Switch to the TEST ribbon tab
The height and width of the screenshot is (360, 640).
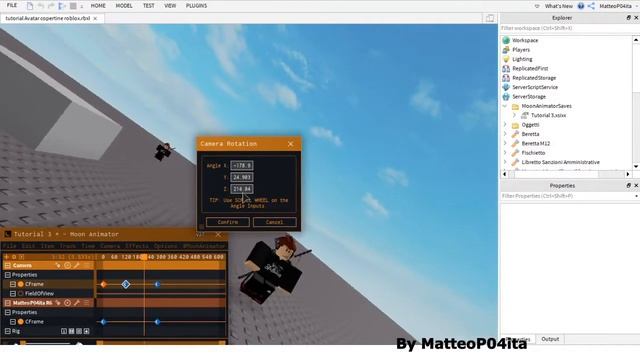click(149, 6)
